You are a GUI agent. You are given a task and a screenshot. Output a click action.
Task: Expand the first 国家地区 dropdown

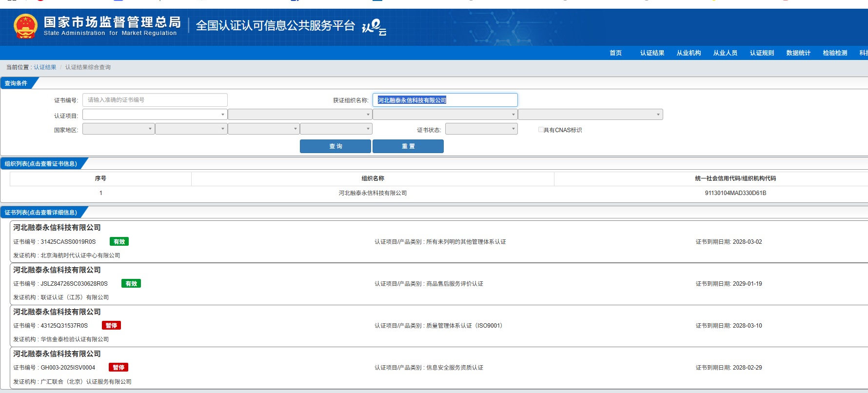[118, 129]
